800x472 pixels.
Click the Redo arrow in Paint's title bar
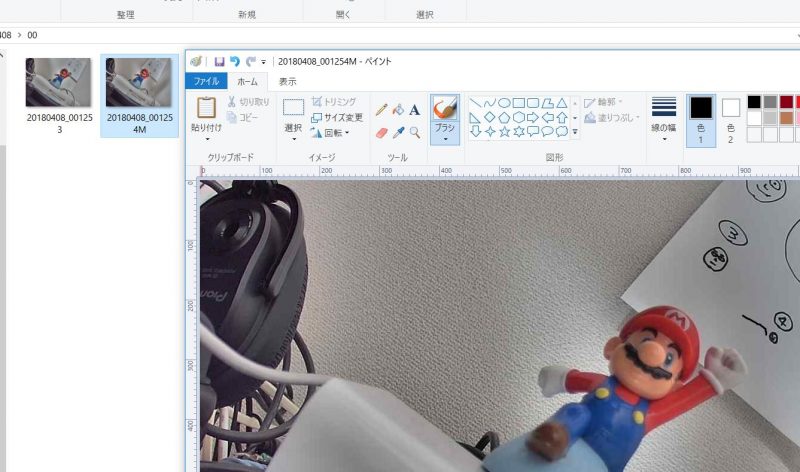pos(251,62)
